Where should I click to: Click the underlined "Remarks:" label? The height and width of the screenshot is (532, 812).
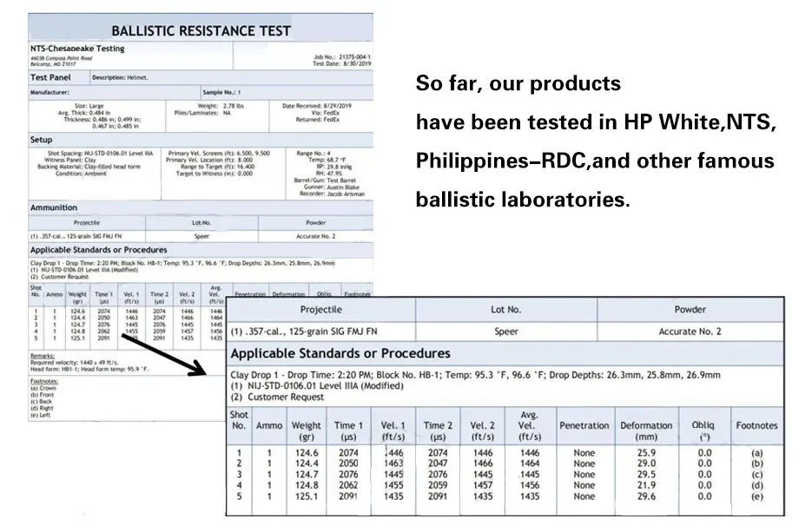(43, 356)
